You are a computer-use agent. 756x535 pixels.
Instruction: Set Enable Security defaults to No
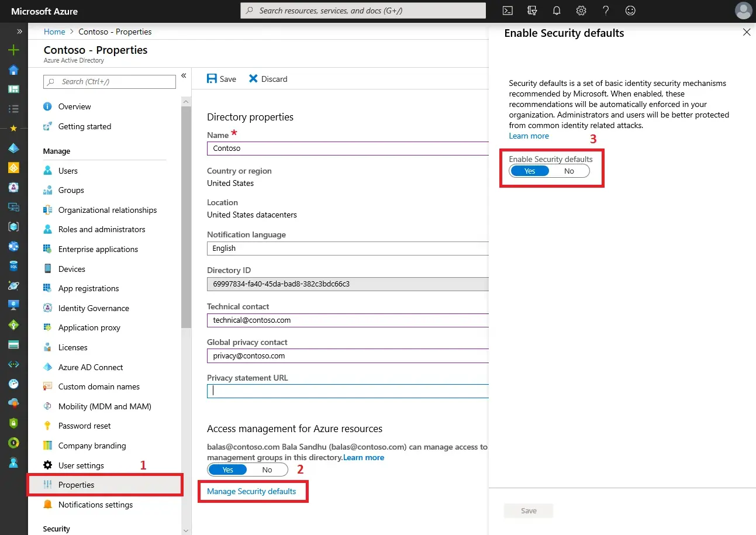point(569,171)
